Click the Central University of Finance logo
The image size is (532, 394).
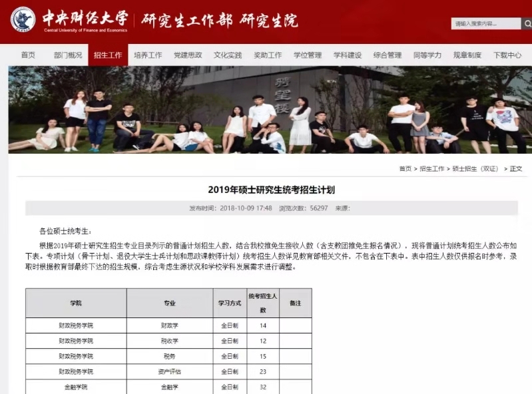(x=23, y=20)
